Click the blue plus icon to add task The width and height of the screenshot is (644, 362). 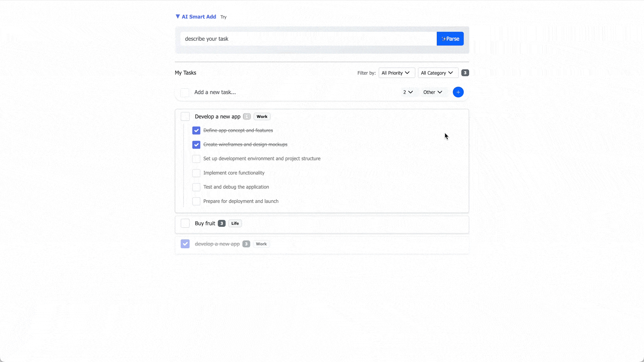[x=458, y=92]
